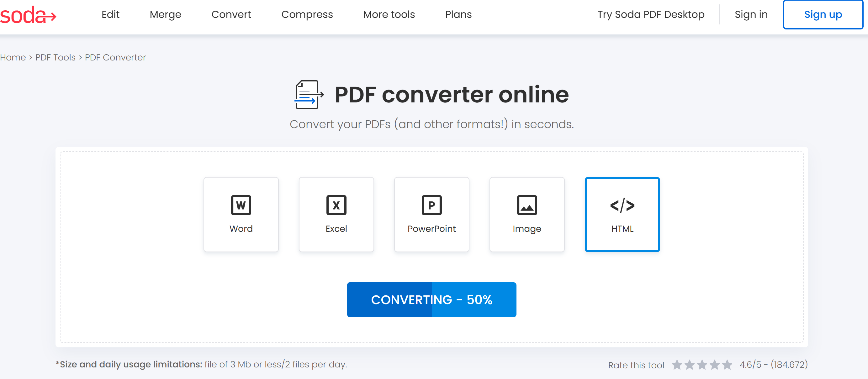Click the 'Rate this tool' text

point(636,365)
